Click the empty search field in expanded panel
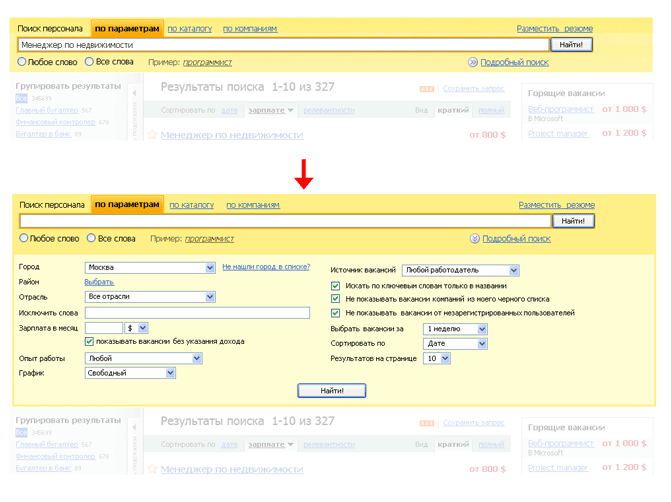 (x=285, y=221)
